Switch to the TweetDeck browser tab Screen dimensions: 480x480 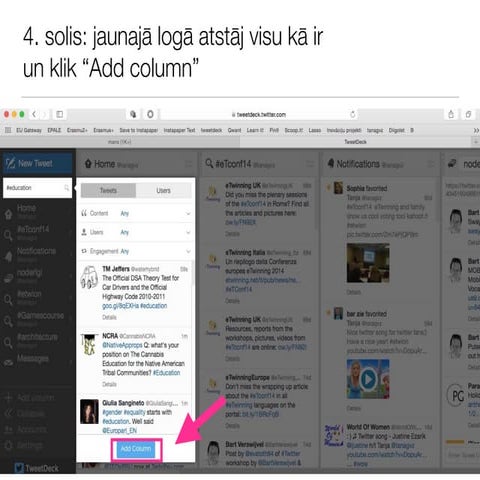pyautogui.click(x=355, y=142)
